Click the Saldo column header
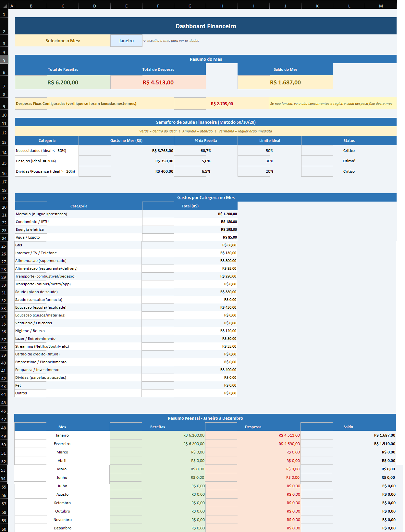 point(348,427)
